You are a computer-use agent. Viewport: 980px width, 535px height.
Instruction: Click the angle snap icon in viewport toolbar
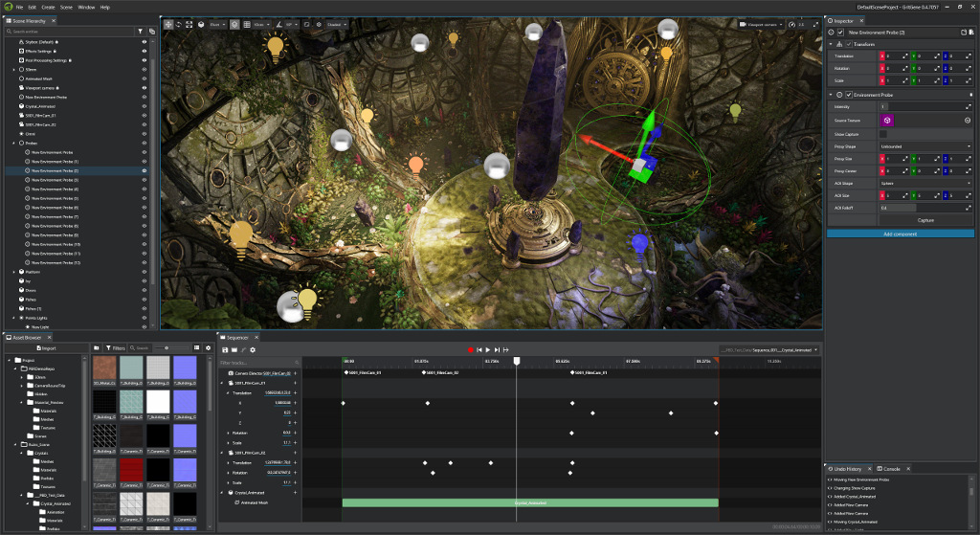click(278, 24)
